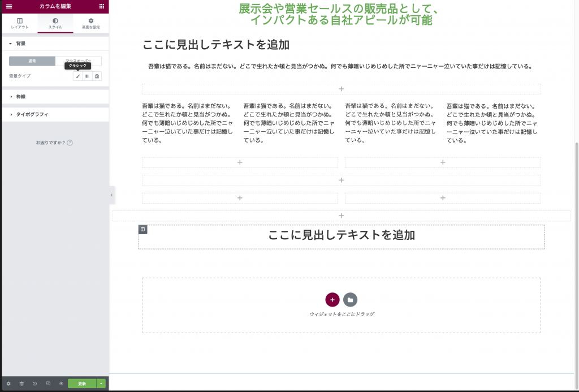
Task: Click the column edit handle icon
Action: pyautogui.click(x=143, y=229)
